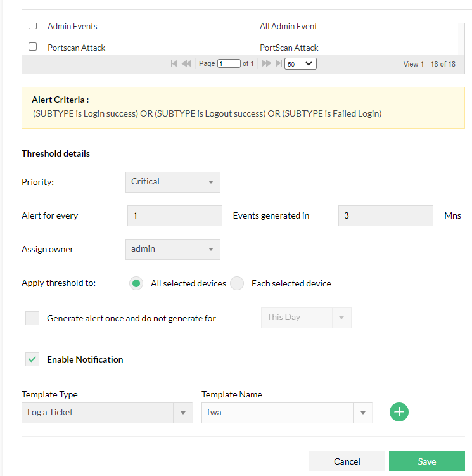Go to last page in pager
This screenshot has width=472, height=476.
pos(278,63)
